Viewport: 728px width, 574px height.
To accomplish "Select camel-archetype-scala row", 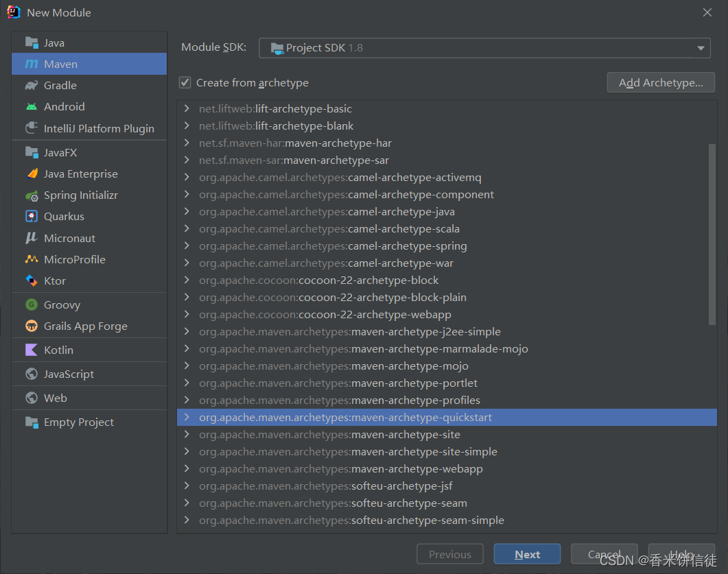I will [447, 229].
